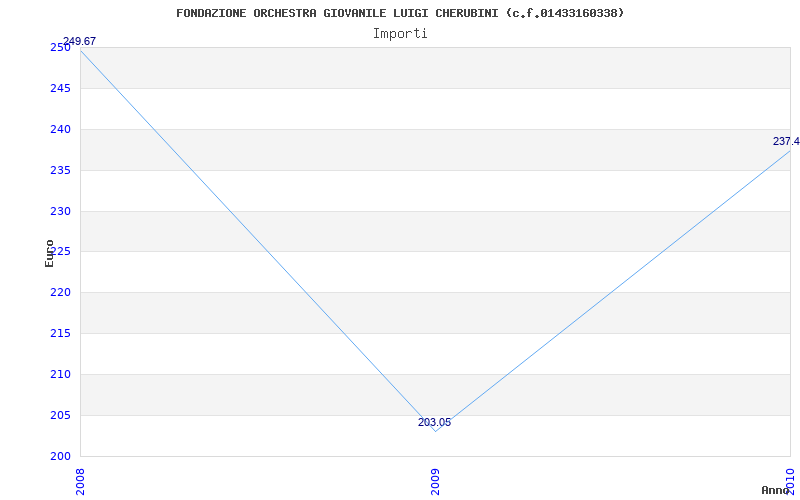Image resolution: width=800 pixels, height=500 pixels.
Task: Click the 200 y-axis tick label
Action: click(x=60, y=457)
